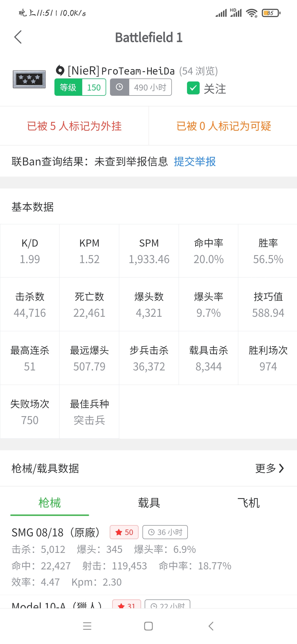
Task: Tap the red star 50 badge
Action: [124, 532]
